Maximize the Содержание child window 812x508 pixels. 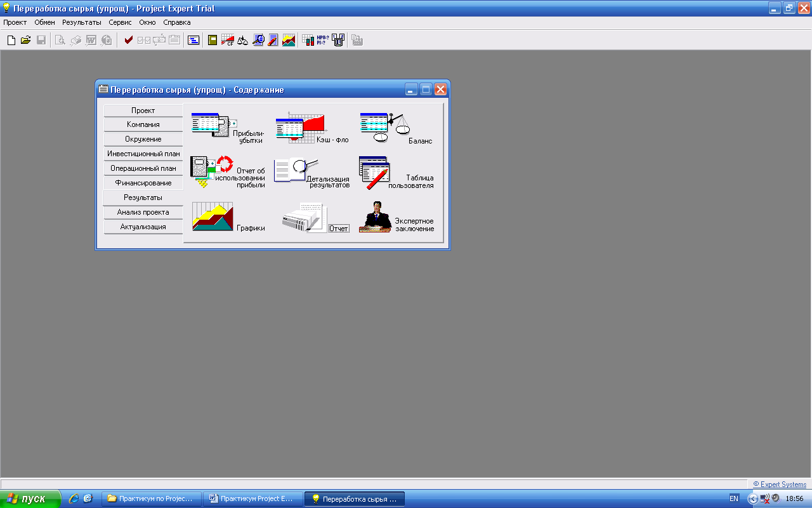click(x=426, y=90)
